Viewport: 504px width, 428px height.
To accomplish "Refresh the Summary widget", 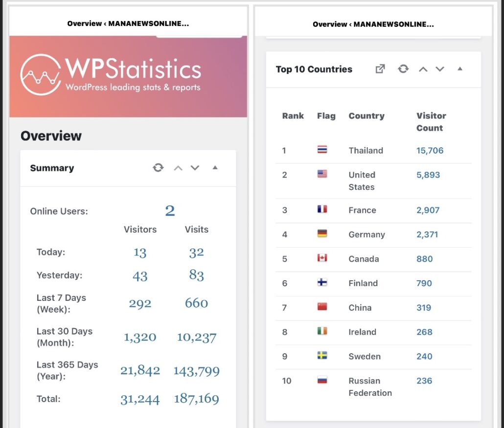I will [x=158, y=168].
